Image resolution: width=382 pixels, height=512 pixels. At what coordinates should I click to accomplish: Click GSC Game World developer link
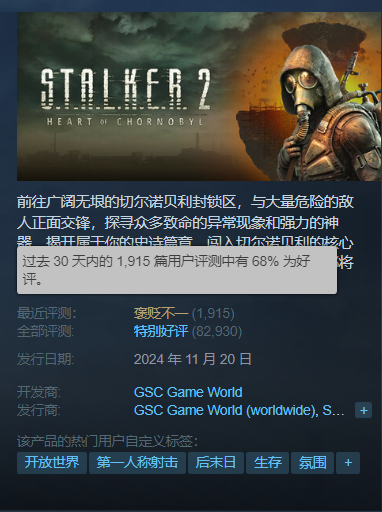click(188, 392)
